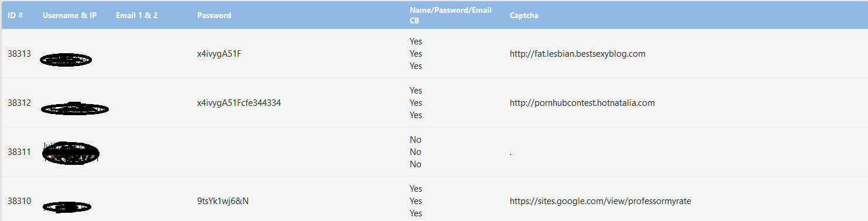The image size is (868, 221).
Task: Click the sites.google.com professormyrate URL
Action: 601,201
